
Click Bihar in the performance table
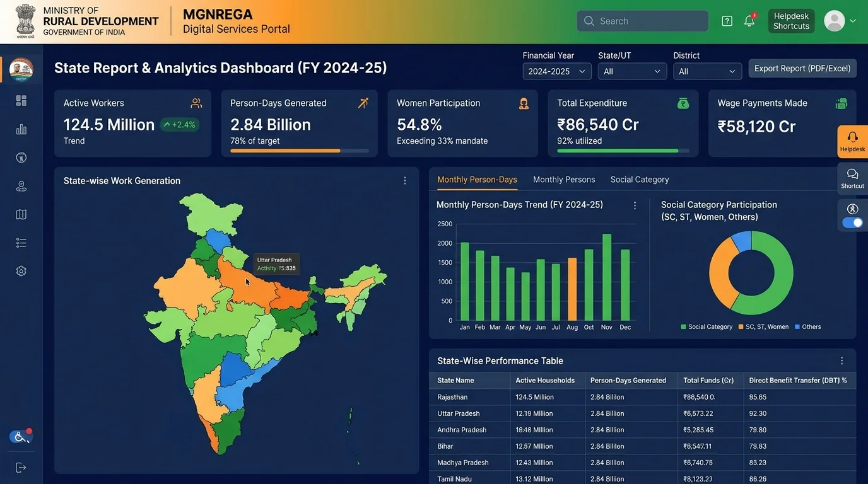[445, 446]
